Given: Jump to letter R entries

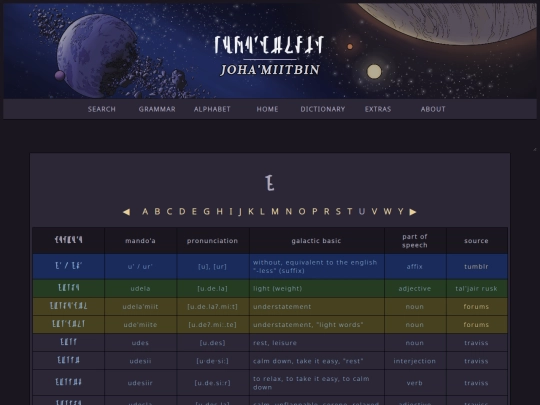Looking at the screenshot, I should (x=326, y=211).
